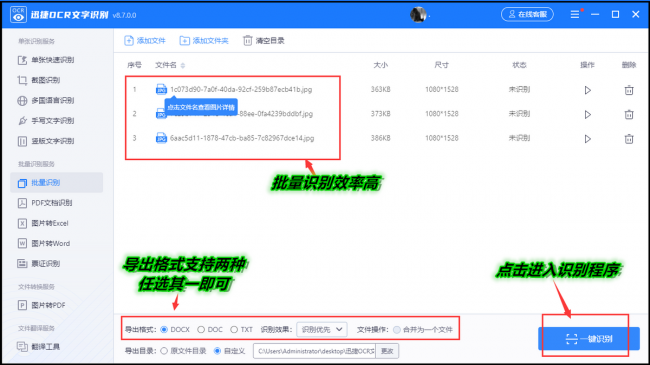Select DOCX export format
The image size is (650, 365).
click(x=164, y=329)
